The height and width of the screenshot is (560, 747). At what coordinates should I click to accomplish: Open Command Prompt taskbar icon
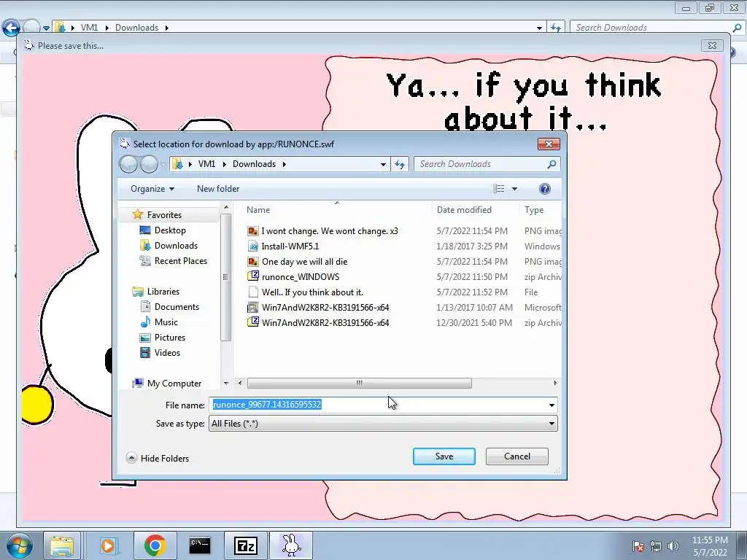tap(200, 545)
